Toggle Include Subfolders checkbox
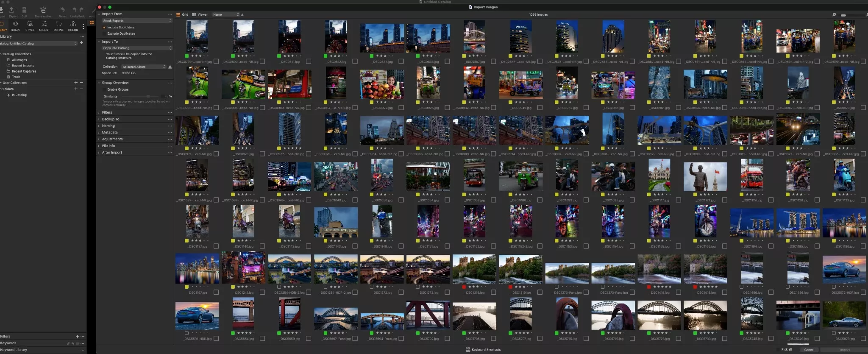Viewport: 868px width, 354px height. [x=104, y=27]
